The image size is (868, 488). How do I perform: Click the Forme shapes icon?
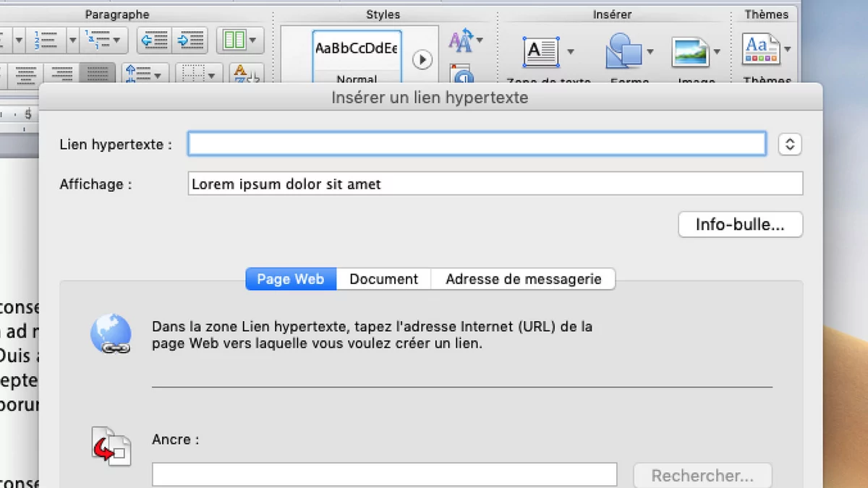[x=623, y=52]
